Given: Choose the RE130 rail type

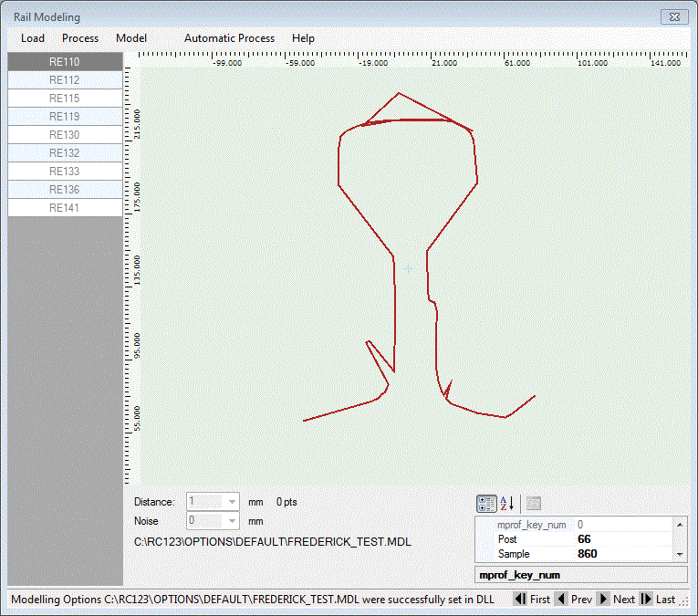Looking at the screenshot, I should point(65,135).
